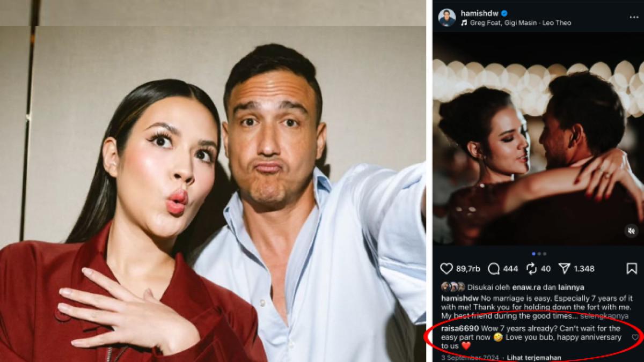644x362 pixels.
Task: Like raisa6690's comment with the small heart
Action: tap(635, 337)
